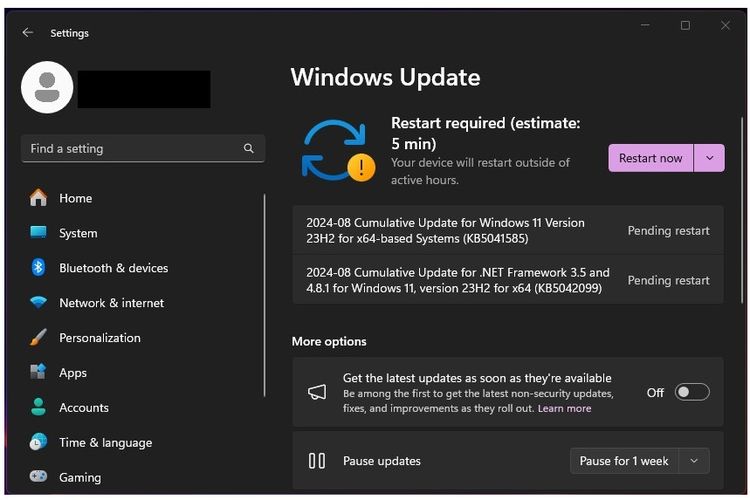Click the Time & language globe icon

tap(38, 442)
